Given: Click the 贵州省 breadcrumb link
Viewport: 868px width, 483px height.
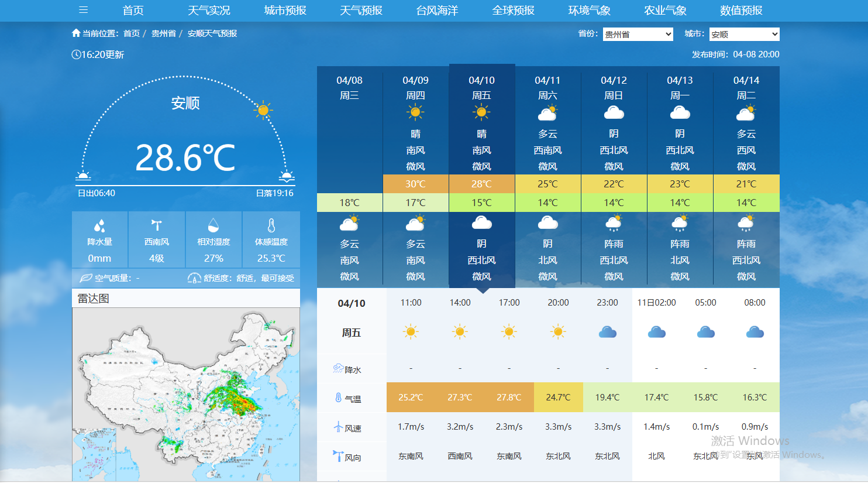Looking at the screenshot, I should point(163,33).
